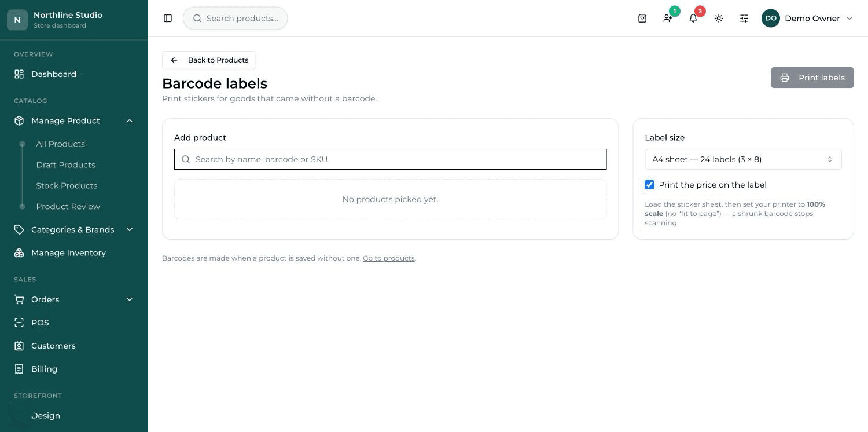Click the Manage Product box icon
Image resolution: width=868 pixels, height=432 pixels.
[19, 120]
